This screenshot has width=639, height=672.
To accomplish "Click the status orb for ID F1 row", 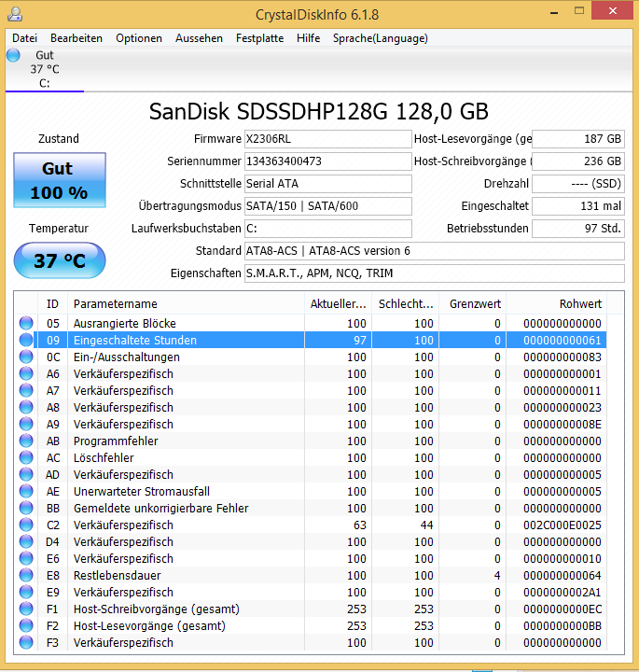I will click(26, 609).
